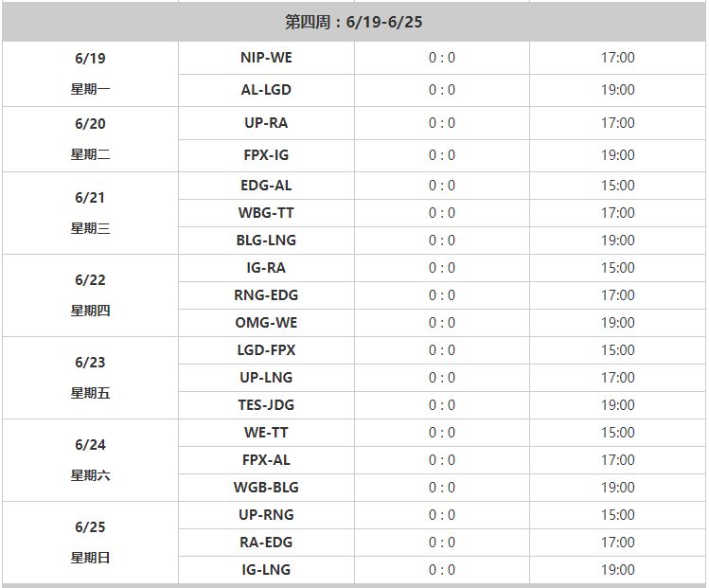Select the NIP-WE match cell
This screenshot has width=709, height=588.
(266, 58)
